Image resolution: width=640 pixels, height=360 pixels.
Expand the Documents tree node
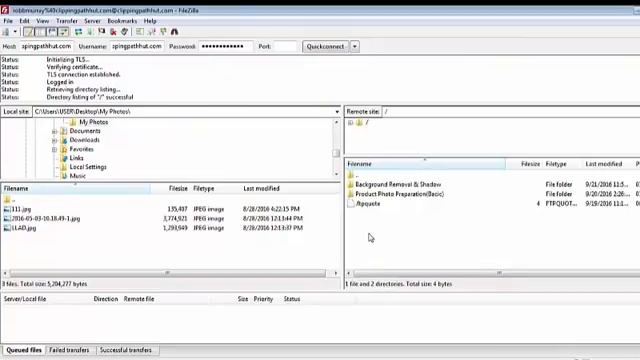(54, 131)
